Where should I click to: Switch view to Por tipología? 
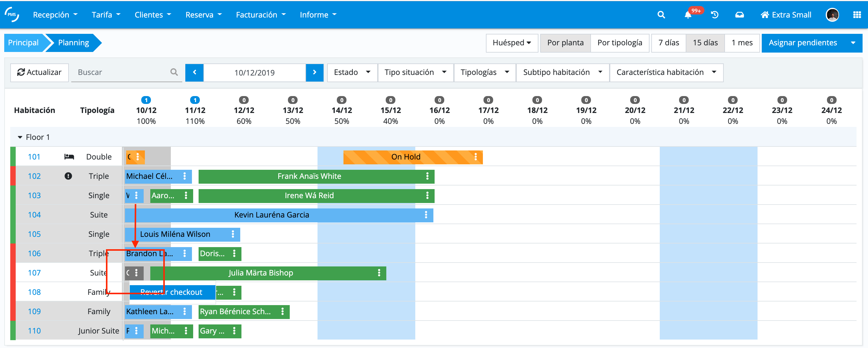click(619, 43)
